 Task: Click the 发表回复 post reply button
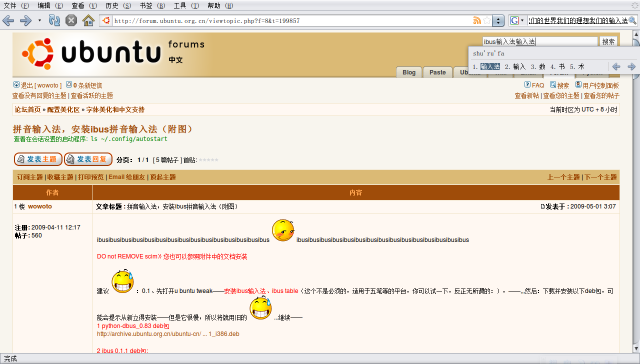tap(88, 159)
